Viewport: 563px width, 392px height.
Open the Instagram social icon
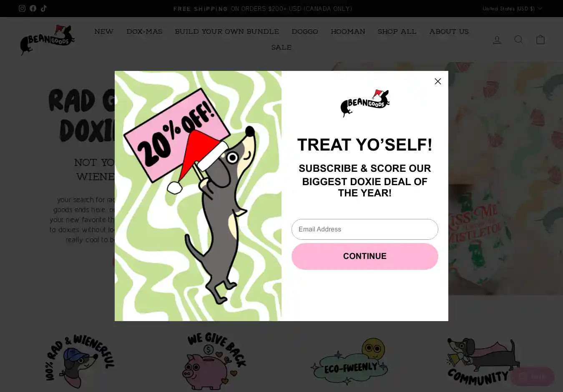pos(22,8)
